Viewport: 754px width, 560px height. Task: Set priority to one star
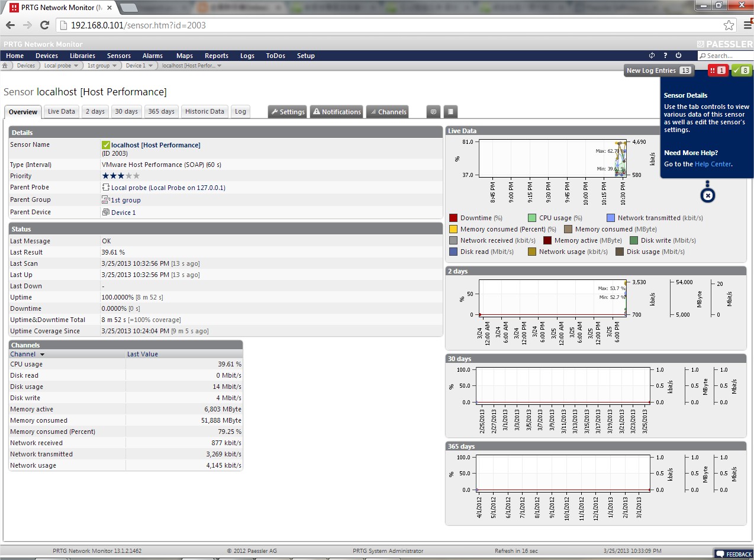(106, 176)
